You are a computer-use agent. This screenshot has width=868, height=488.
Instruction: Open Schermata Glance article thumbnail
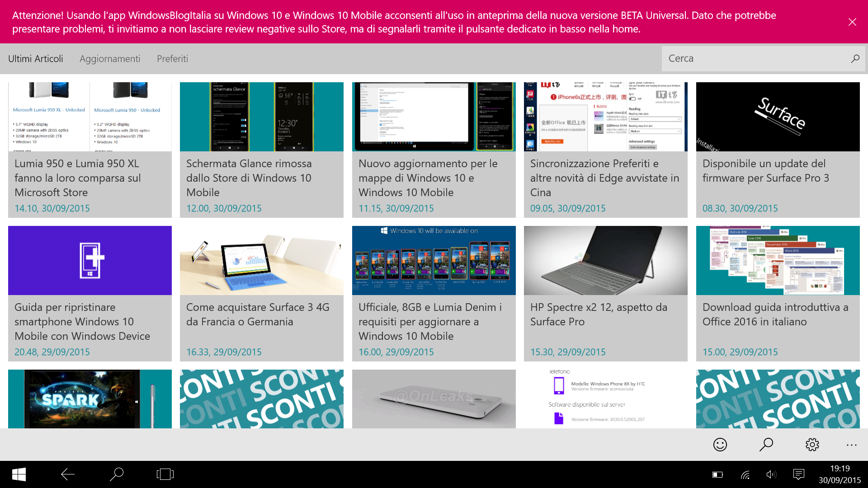tap(262, 117)
